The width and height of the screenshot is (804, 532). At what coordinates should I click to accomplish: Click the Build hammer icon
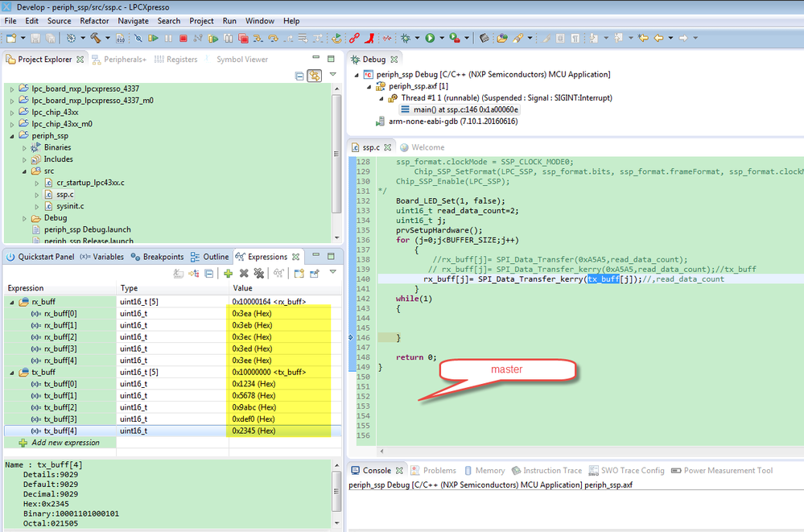[x=96, y=38]
